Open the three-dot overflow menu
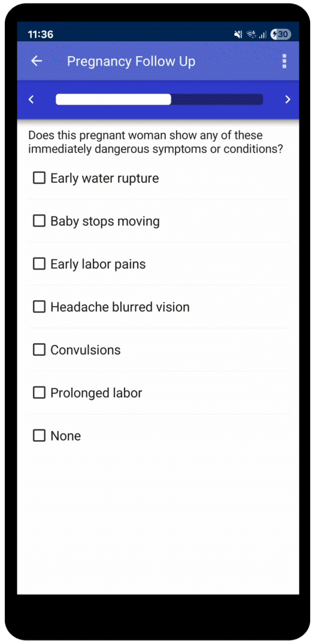The height and width of the screenshot is (644, 315). (284, 61)
